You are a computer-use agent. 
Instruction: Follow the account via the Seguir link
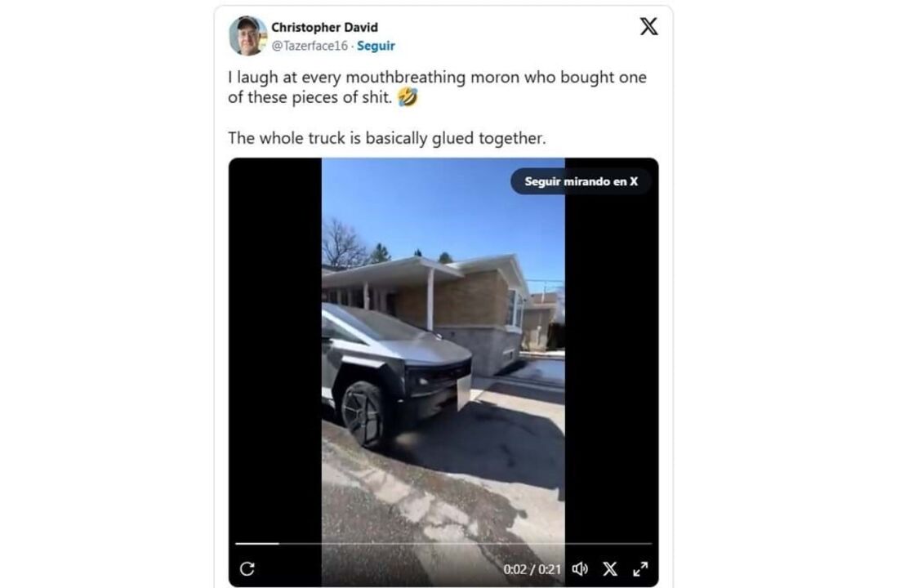[x=376, y=46]
